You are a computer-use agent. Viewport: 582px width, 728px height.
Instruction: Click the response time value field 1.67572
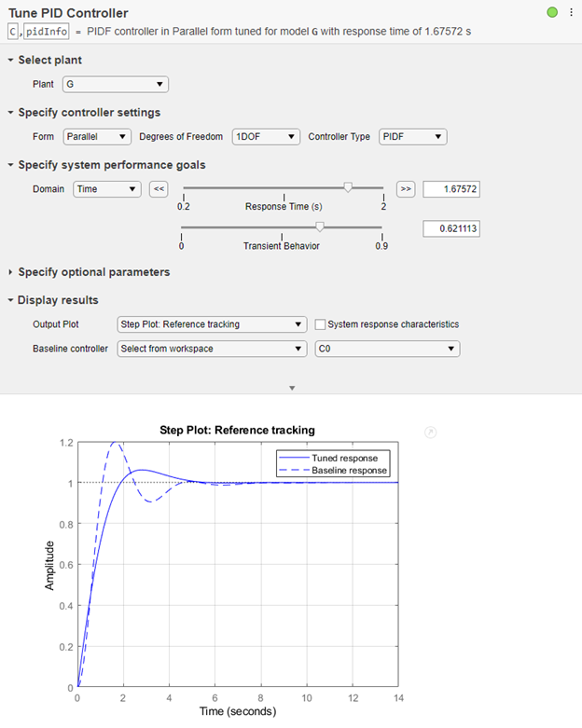click(x=450, y=189)
